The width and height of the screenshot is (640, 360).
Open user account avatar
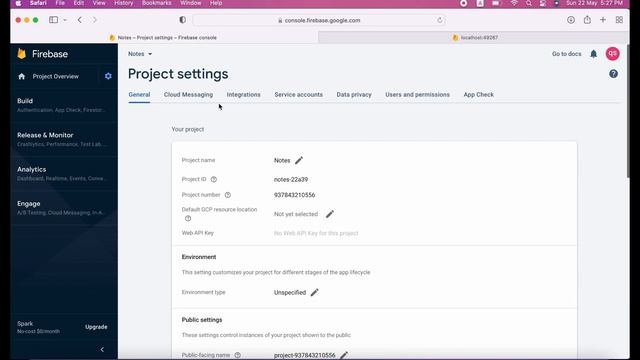[612, 54]
